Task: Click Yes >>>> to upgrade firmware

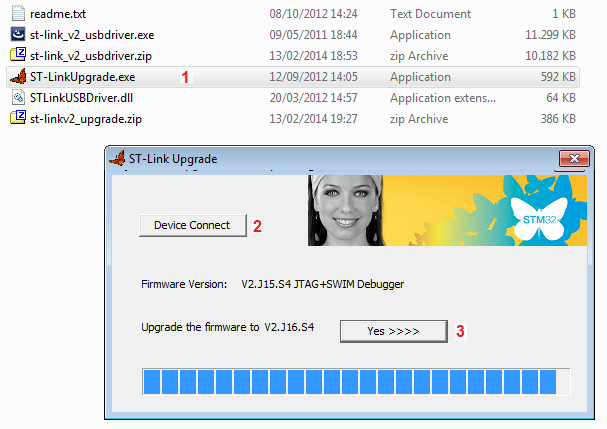Action: pyautogui.click(x=394, y=331)
